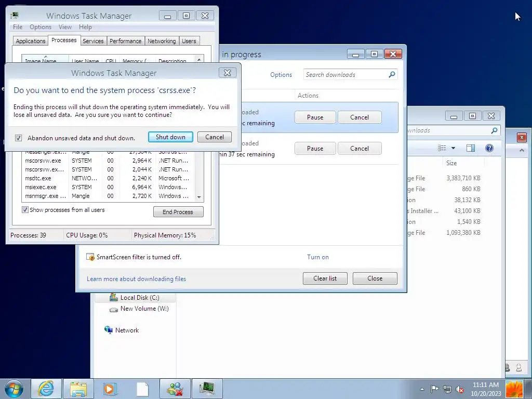Image resolution: width=532 pixels, height=399 pixels.
Task: Click the process list scroll-down arrow
Action: coord(199,197)
